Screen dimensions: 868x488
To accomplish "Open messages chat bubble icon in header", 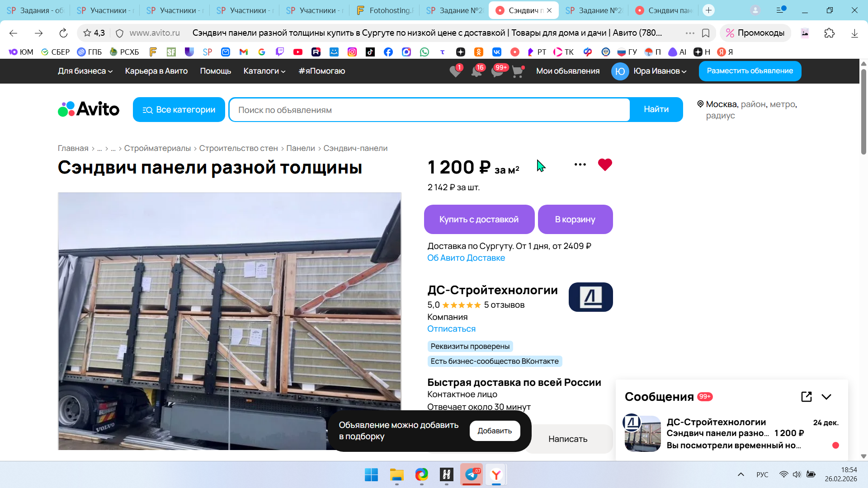I will pos(497,71).
